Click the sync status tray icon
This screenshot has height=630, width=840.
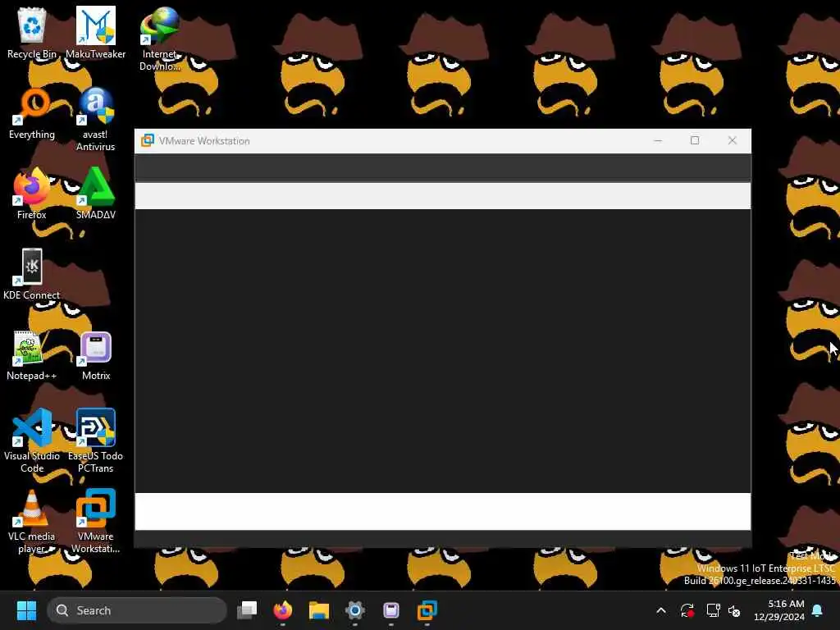687,610
